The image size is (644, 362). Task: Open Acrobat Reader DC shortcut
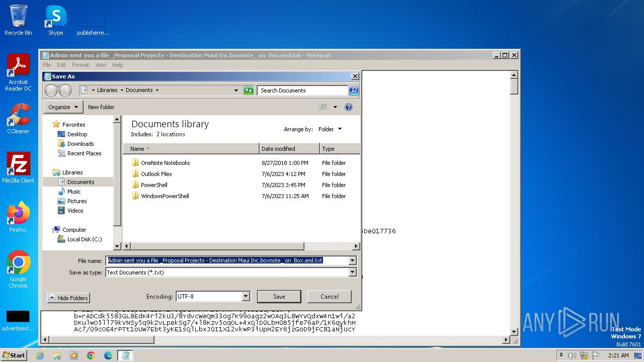(x=18, y=72)
